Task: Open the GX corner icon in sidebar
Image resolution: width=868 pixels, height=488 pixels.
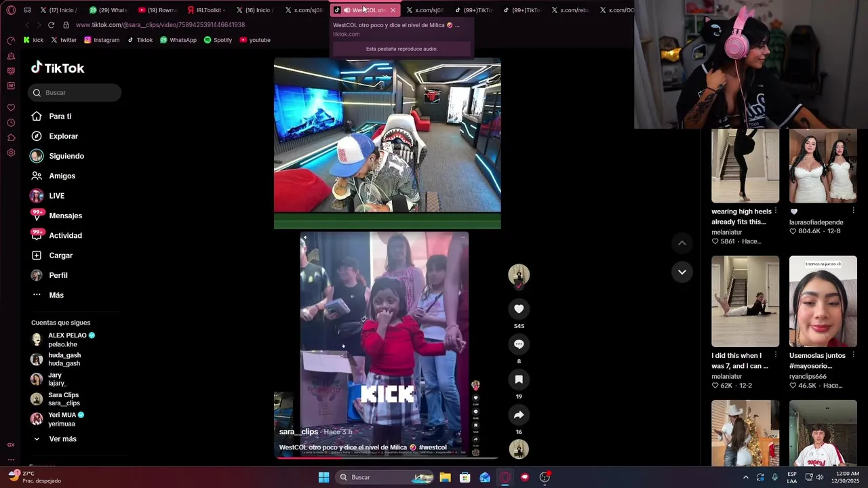Action: pos(11,445)
